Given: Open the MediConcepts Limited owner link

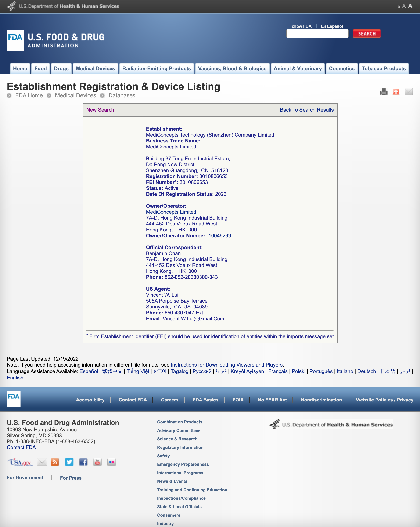Looking at the screenshot, I should (x=171, y=212).
